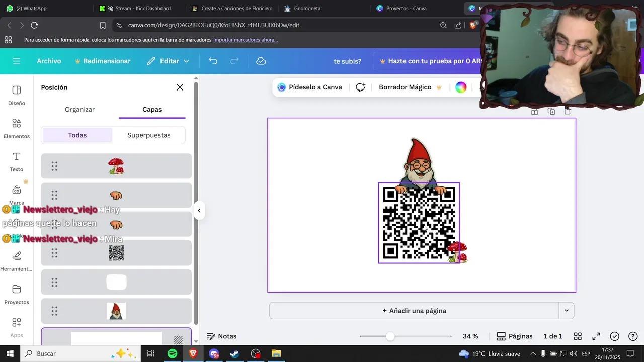Open the Notas panel

tap(222, 336)
